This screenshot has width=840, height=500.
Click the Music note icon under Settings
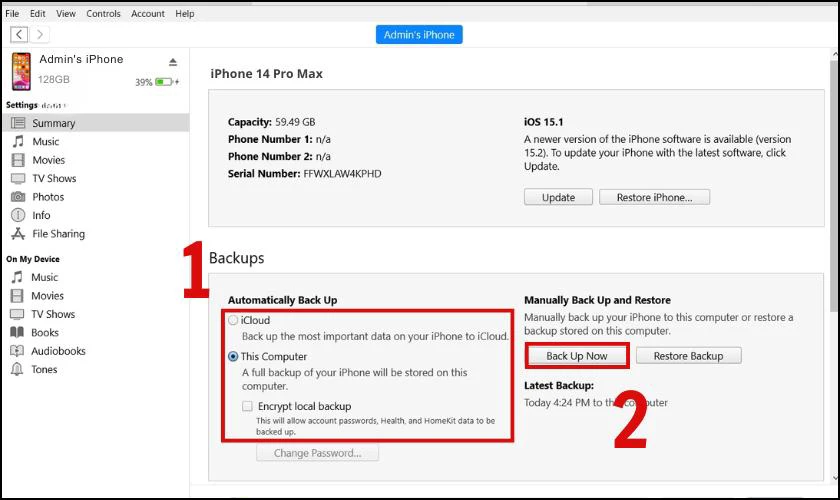(x=18, y=141)
